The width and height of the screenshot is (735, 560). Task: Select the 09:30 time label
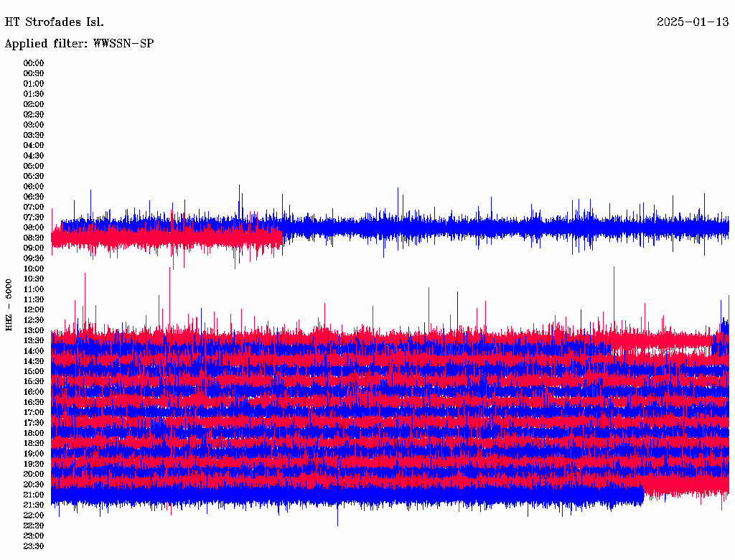pyautogui.click(x=34, y=258)
